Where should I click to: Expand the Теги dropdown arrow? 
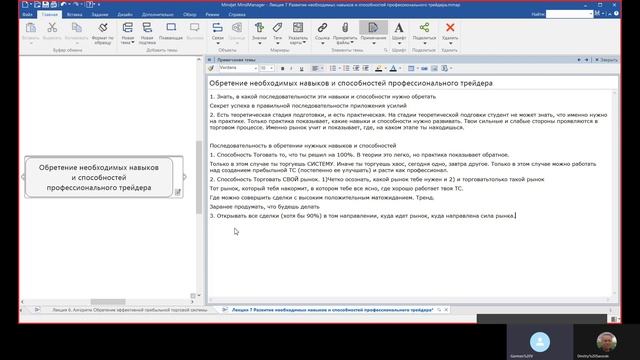point(278,43)
